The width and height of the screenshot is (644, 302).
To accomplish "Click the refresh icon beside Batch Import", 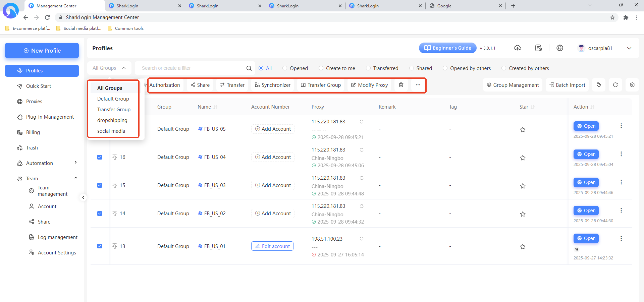I will click(x=615, y=85).
